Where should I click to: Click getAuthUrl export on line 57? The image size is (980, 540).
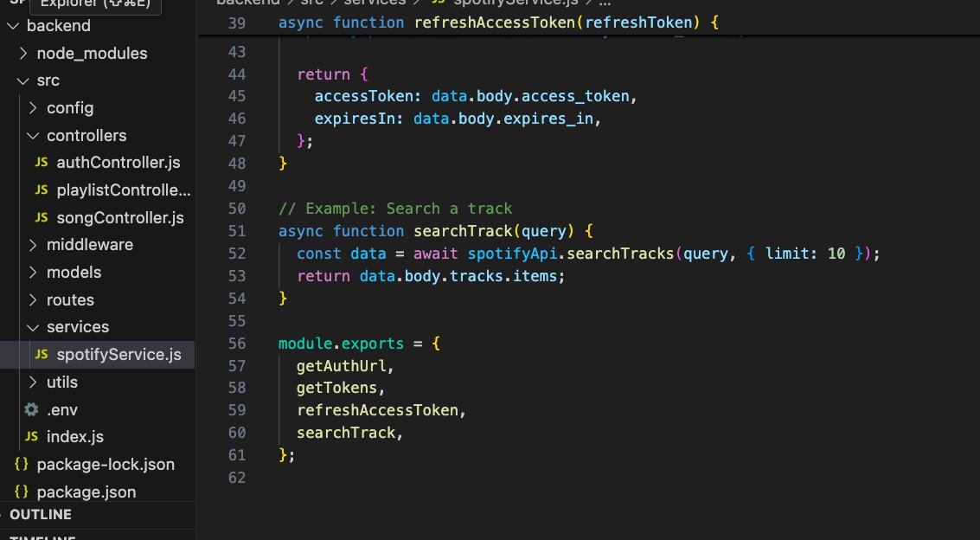click(342, 365)
